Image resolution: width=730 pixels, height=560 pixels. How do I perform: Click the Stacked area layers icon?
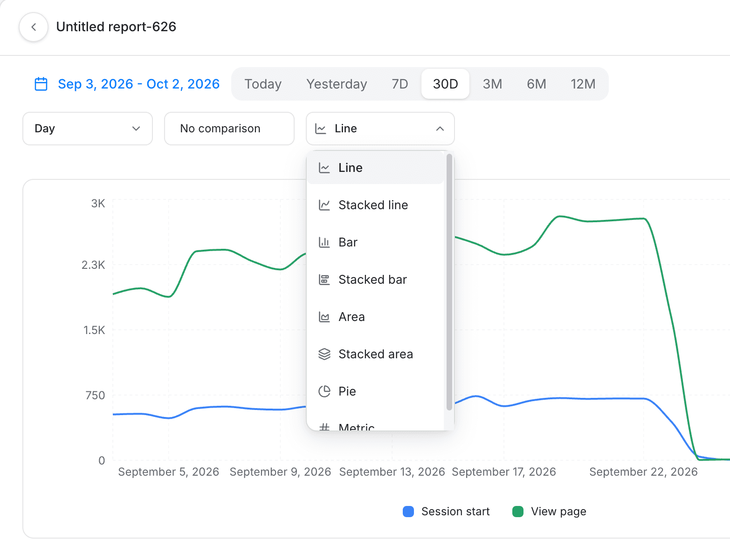324,354
